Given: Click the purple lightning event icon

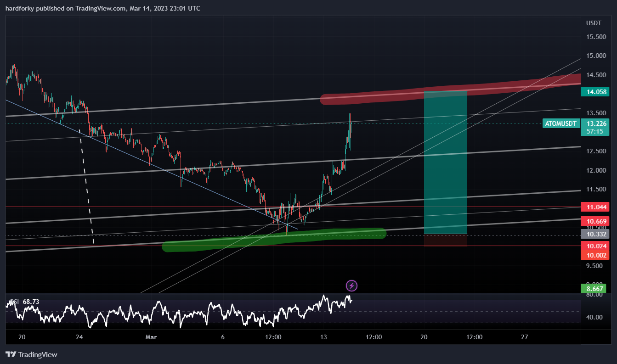Looking at the screenshot, I should [x=351, y=286].
